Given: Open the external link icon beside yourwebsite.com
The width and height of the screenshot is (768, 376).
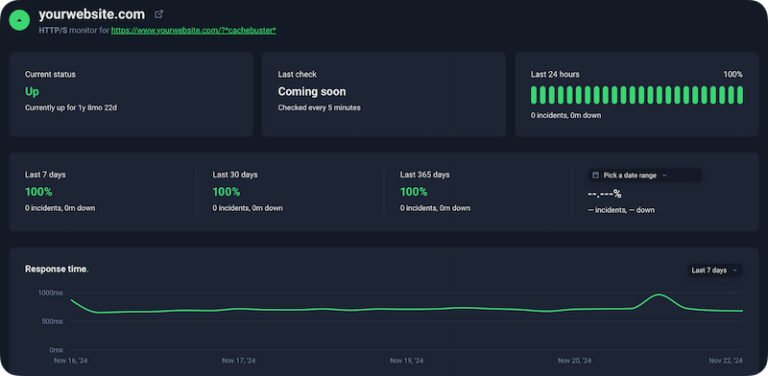Looking at the screenshot, I should pos(159,14).
